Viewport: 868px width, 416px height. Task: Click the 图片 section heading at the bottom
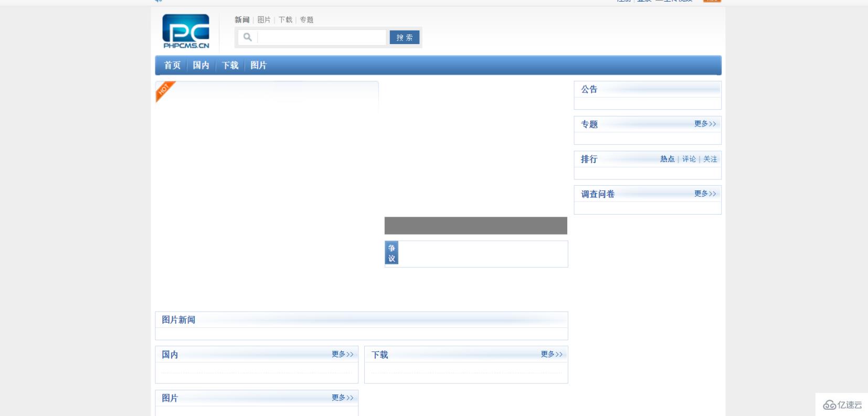pyautogui.click(x=170, y=398)
